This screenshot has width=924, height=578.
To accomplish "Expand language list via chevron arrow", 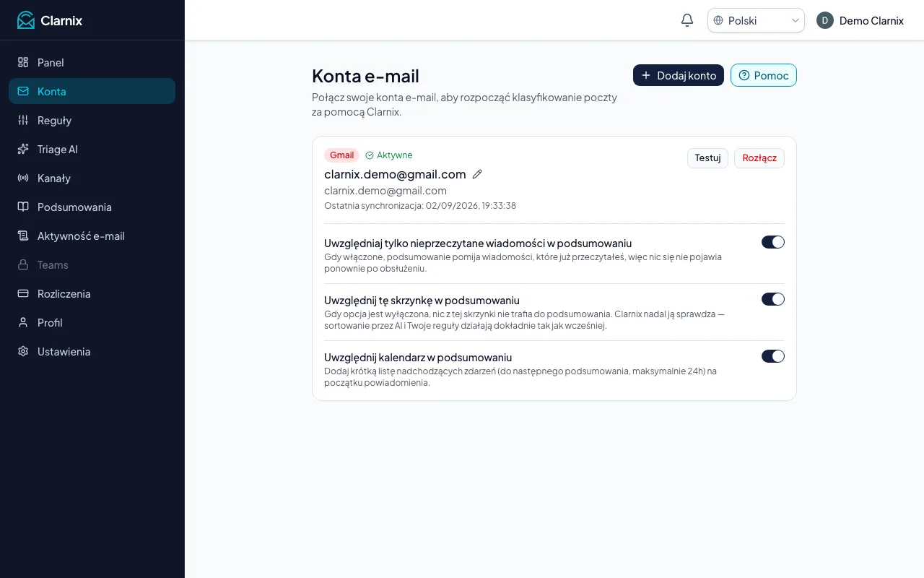I will pos(796,20).
